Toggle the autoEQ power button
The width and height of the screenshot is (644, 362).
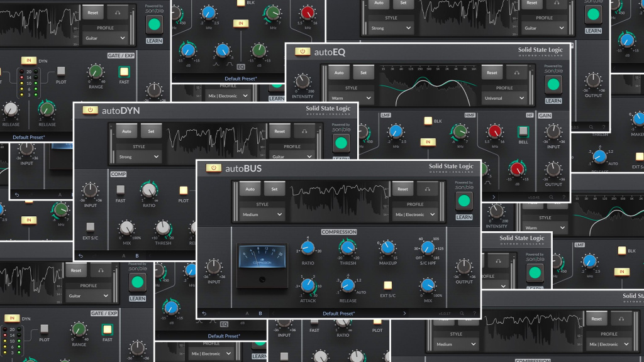(303, 52)
